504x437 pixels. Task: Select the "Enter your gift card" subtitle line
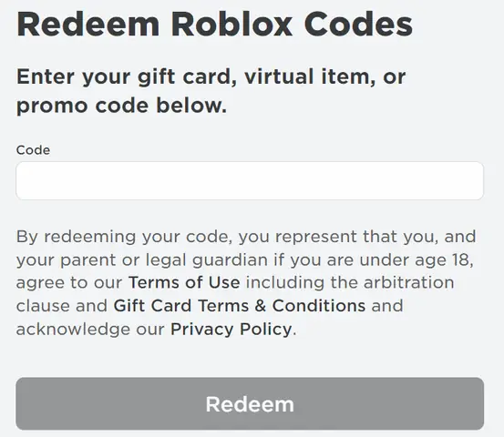click(x=211, y=77)
